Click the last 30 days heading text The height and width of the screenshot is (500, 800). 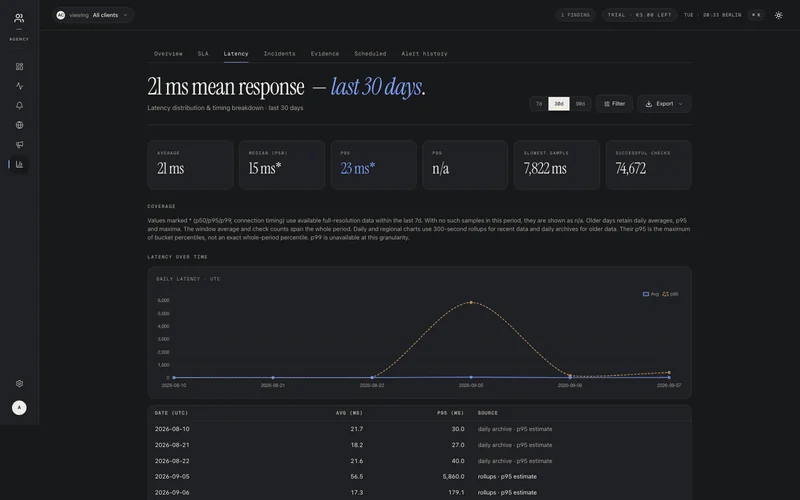(376, 87)
